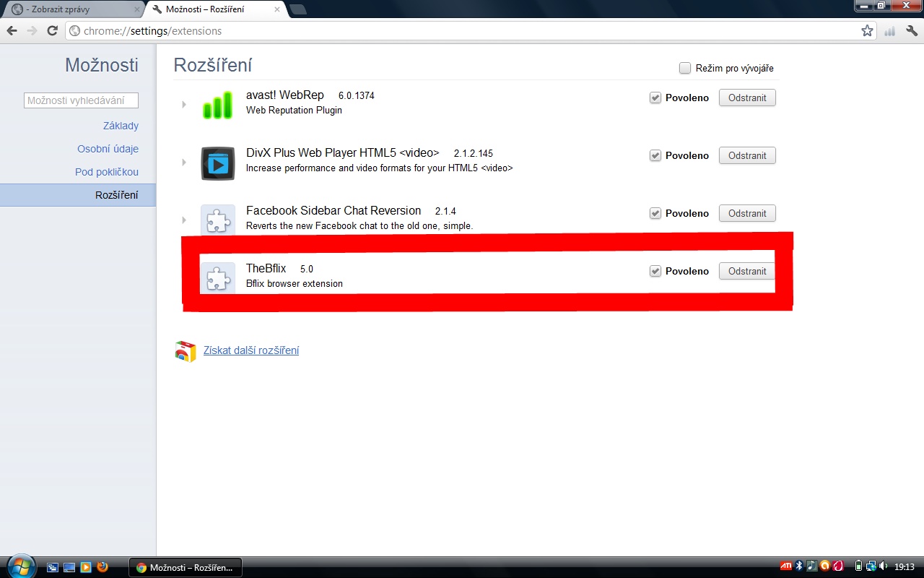
Task: Open the Bluetooth tray icon
Action: click(x=800, y=566)
